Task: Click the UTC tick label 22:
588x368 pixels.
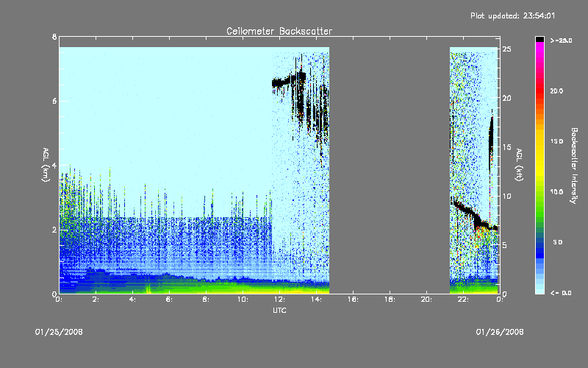Action: 463,300
